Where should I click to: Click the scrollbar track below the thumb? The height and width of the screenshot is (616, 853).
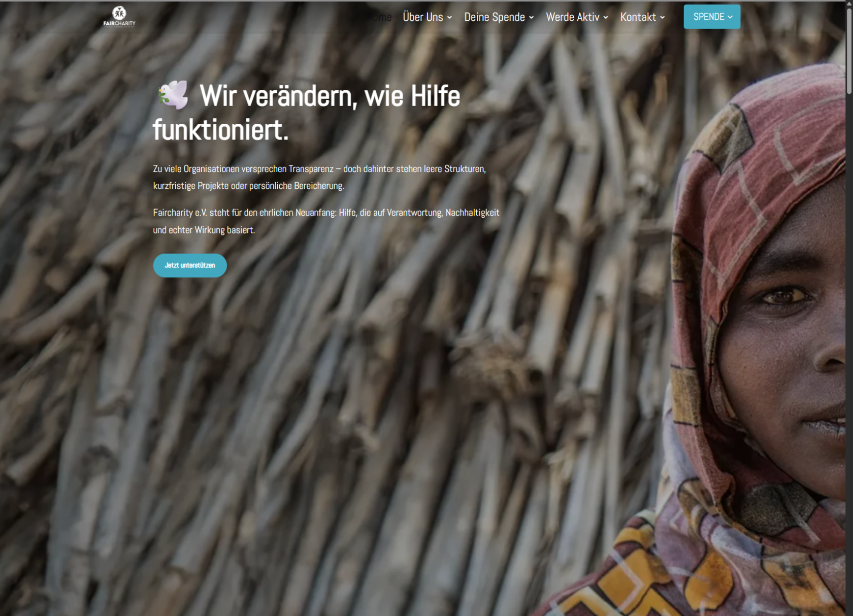point(849,355)
